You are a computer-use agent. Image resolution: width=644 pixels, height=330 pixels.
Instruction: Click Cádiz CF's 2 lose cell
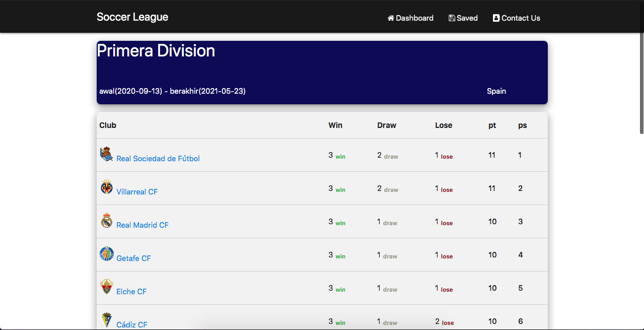coord(445,322)
